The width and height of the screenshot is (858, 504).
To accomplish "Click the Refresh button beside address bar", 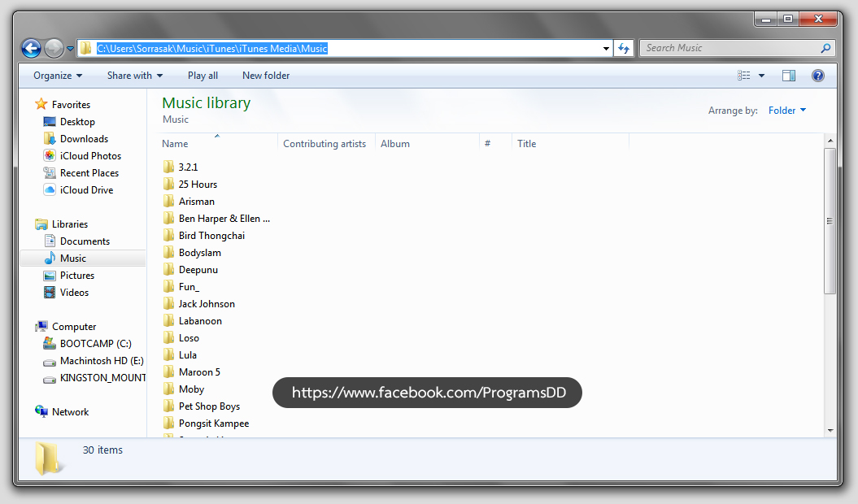I will click(624, 49).
